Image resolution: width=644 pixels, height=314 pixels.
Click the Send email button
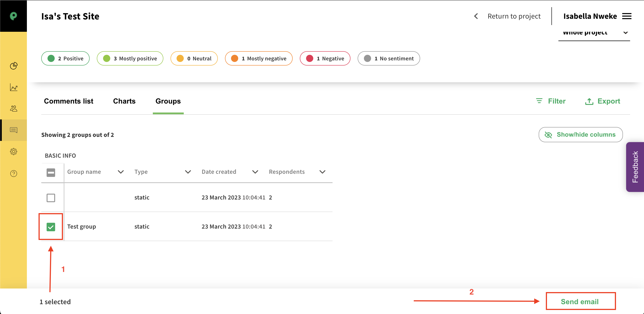tap(580, 301)
